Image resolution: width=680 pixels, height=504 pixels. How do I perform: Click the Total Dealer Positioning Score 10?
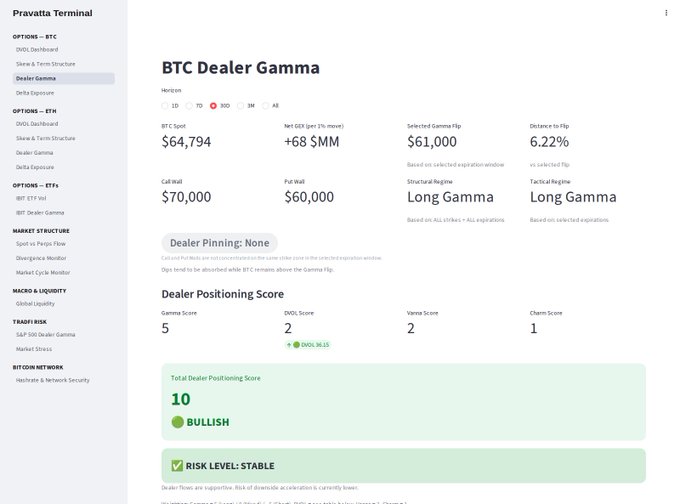(x=181, y=399)
